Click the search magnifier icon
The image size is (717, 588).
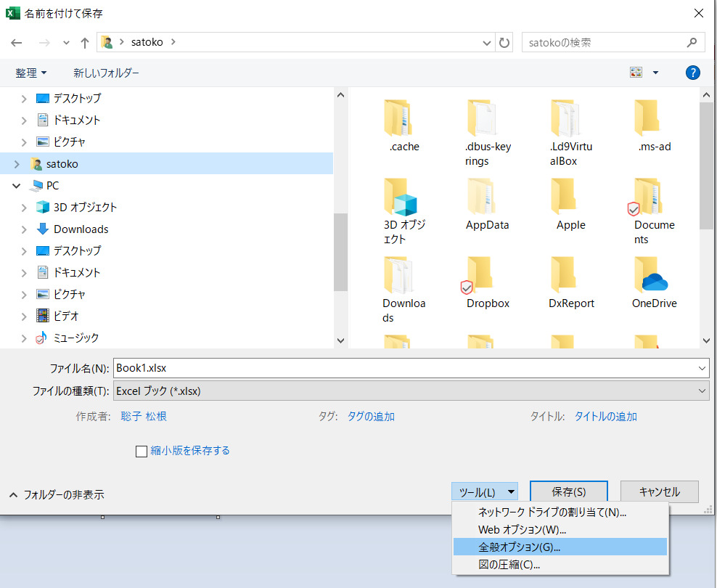point(693,43)
